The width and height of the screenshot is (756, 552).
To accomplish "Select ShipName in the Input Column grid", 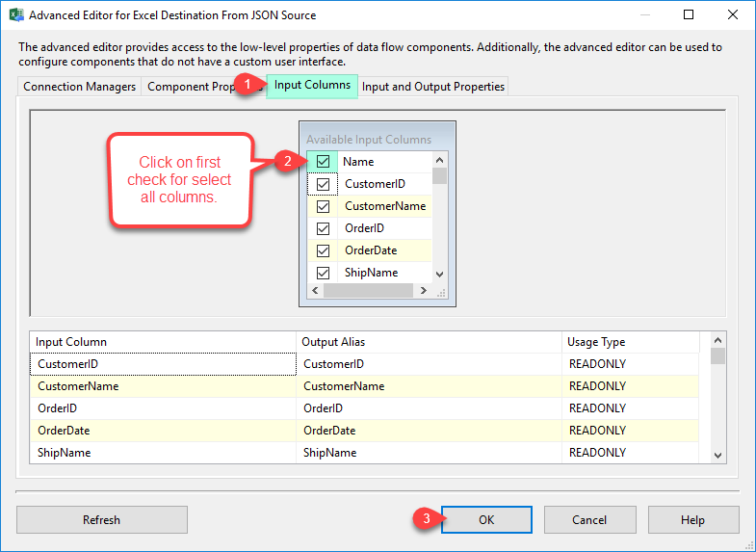I will coord(163,453).
